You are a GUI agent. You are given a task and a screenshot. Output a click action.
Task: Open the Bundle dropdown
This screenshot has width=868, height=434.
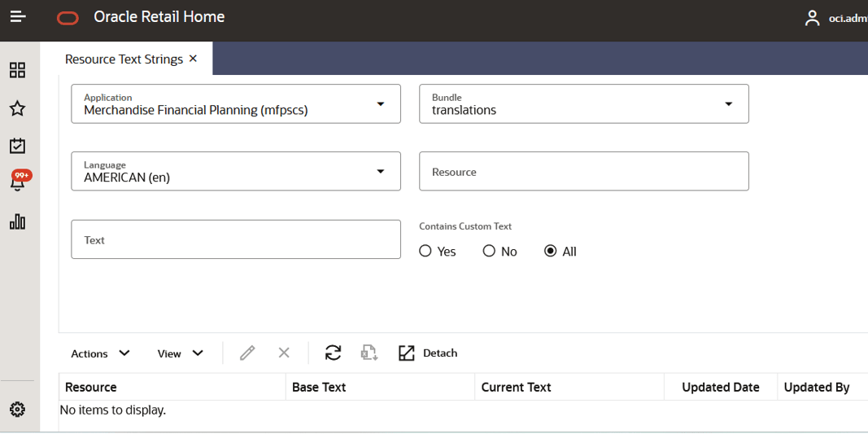(x=584, y=103)
